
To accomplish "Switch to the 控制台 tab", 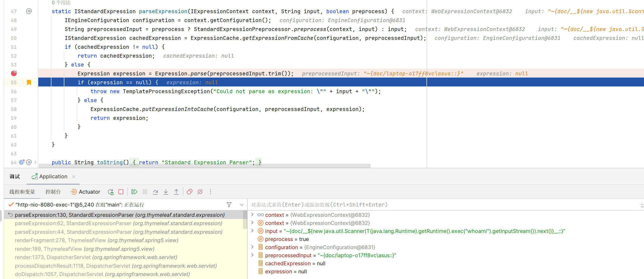I will (53, 192).
